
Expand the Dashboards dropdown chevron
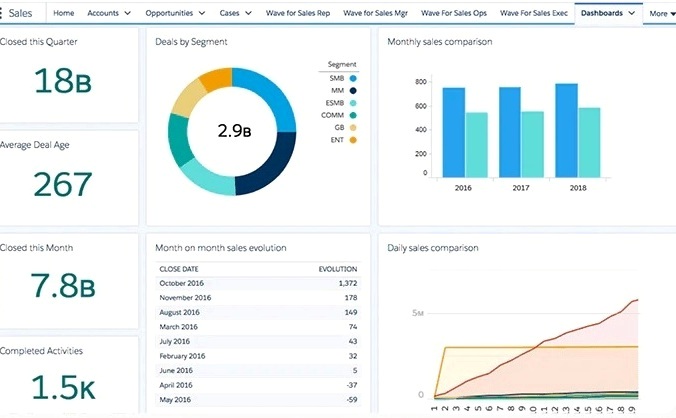(x=632, y=13)
